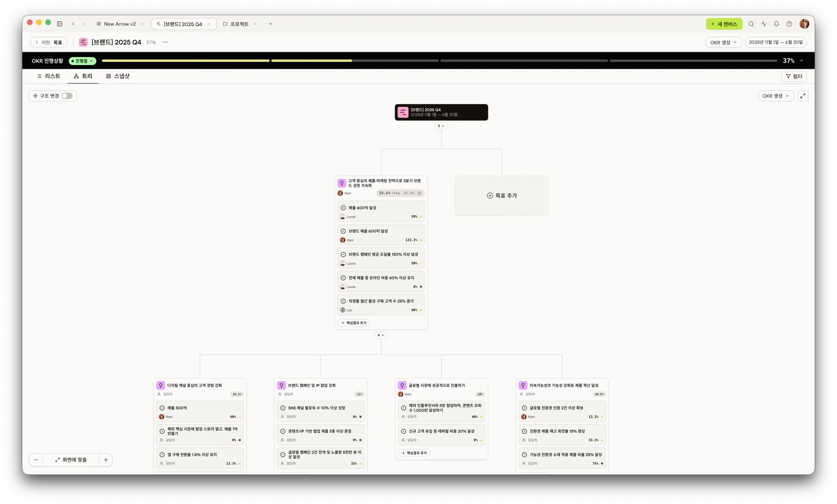
Task: Click the bulb icon for 글로벌 시장에 card
Action: (402, 385)
